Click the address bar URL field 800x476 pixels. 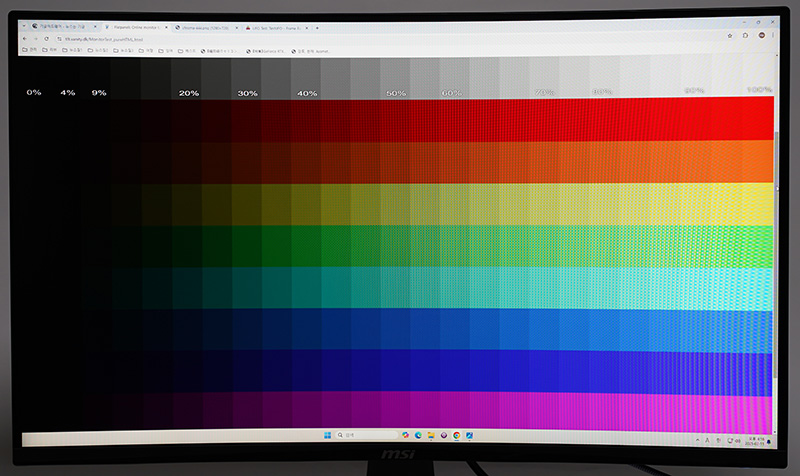[388, 39]
